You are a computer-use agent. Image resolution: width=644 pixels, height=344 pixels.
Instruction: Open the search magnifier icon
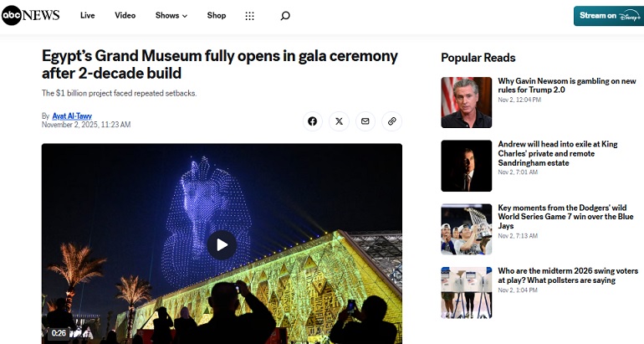(285, 16)
